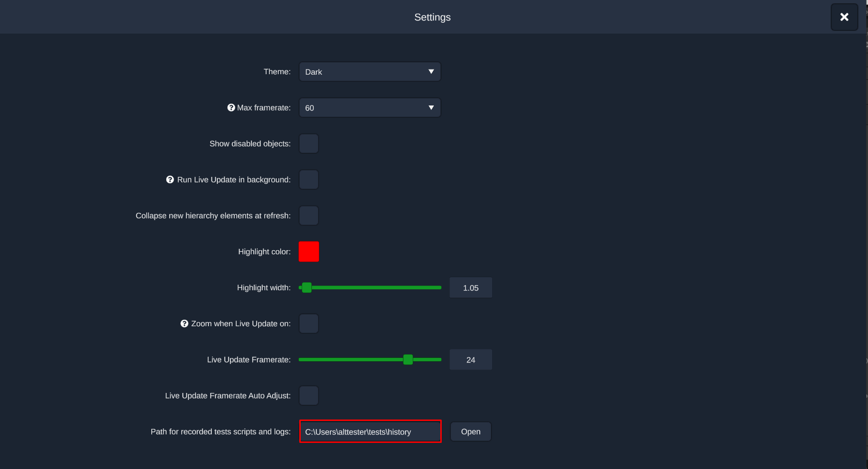Screen dimensions: 868x469
Task: Click the framerate value box showing 24
Action: (x=470, y=359)
